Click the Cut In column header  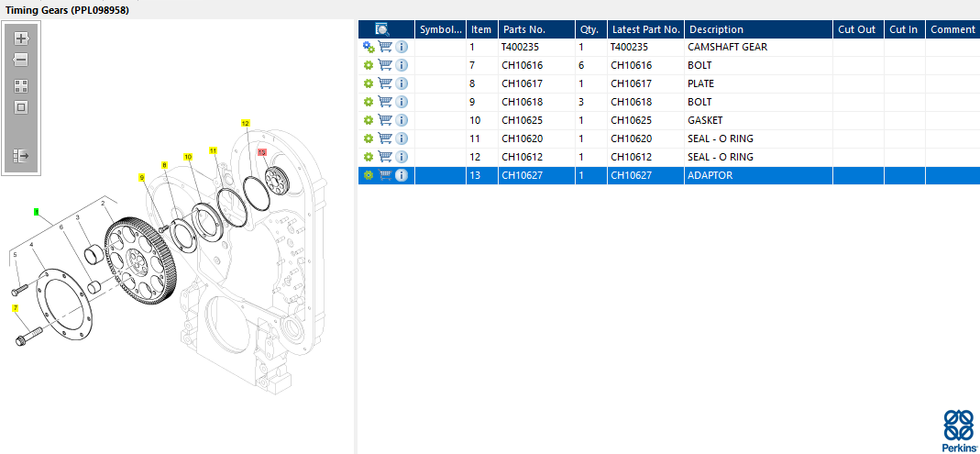905,29
